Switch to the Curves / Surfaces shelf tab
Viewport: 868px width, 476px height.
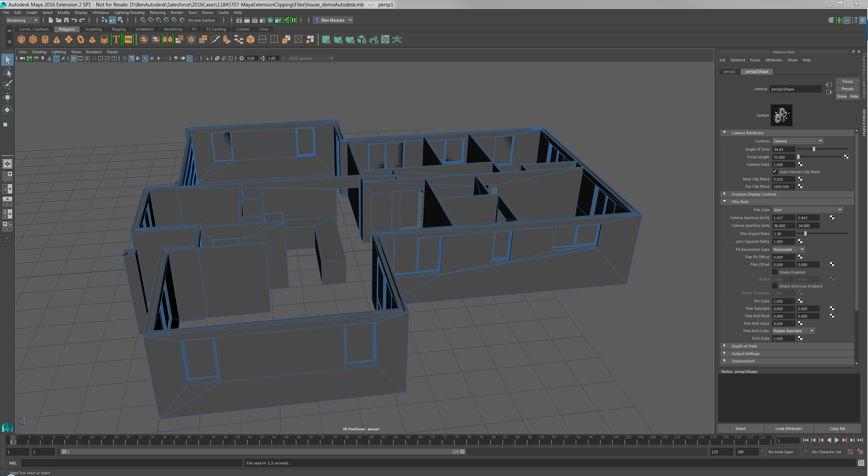pyautogui.click(x=34, y=29)
